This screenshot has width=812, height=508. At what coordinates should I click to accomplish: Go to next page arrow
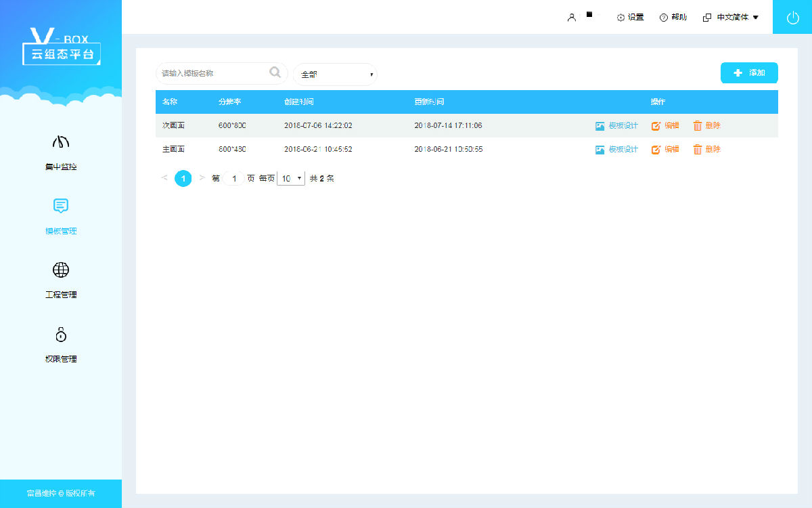(202, 178)
